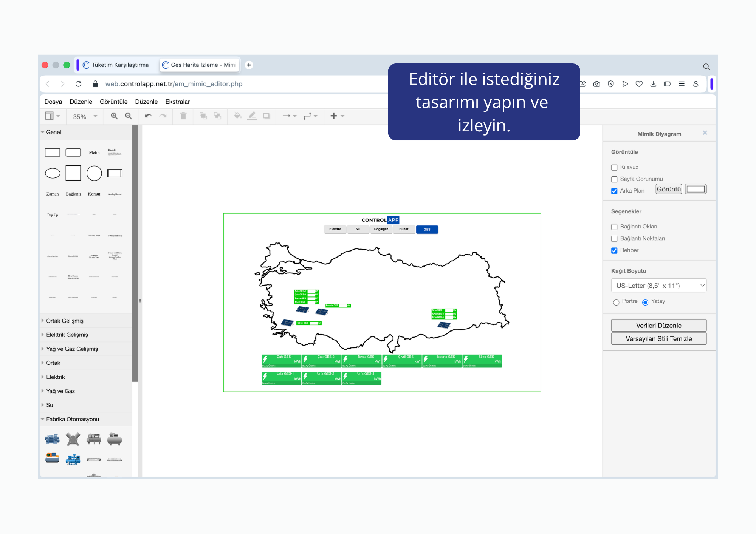756x534 pixels.
Task: Click the browser downloads icon
Action: (x=653, y=84)
